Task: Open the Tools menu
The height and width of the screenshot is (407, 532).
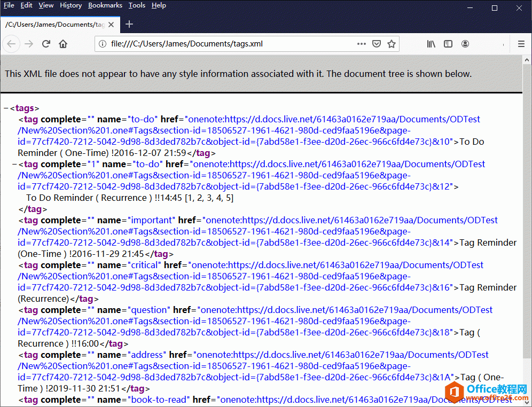Action: coord(137,5)
